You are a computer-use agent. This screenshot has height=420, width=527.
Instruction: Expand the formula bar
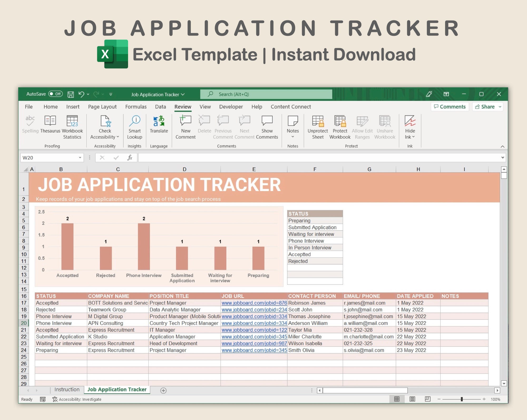502,158
